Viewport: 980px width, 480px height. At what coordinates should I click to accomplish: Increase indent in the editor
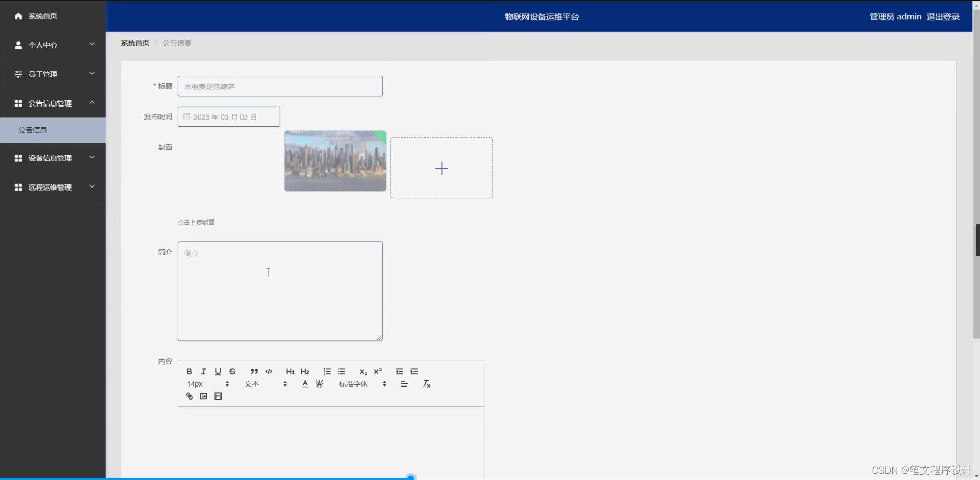414,371
